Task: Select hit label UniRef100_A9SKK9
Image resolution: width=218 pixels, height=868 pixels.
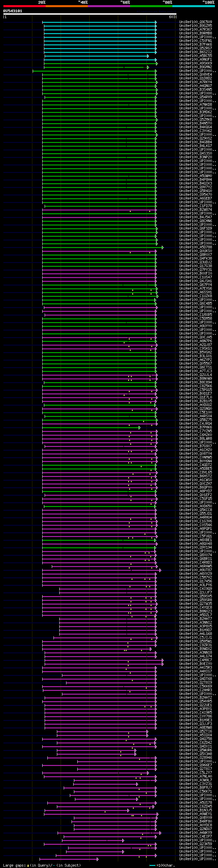Action: pos(196,63)
